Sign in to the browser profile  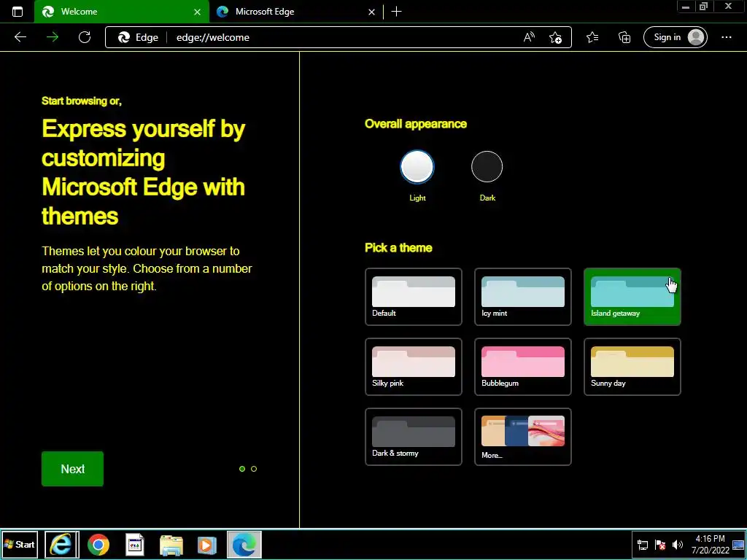coord(675,37)
